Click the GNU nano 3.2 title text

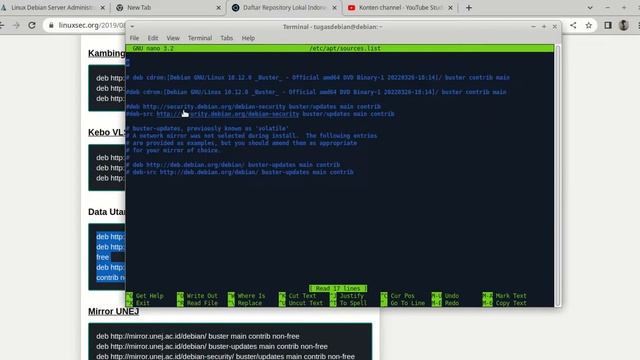click(153, 48)
